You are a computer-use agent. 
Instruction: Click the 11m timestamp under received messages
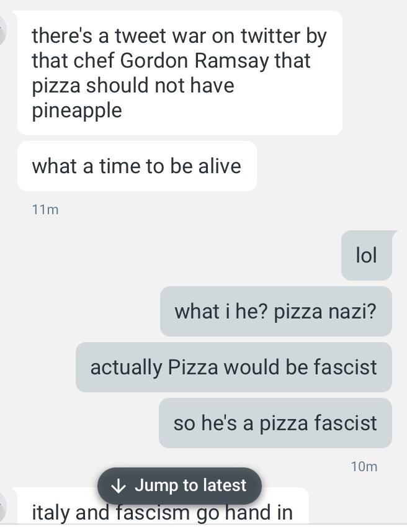click(45, 210)
